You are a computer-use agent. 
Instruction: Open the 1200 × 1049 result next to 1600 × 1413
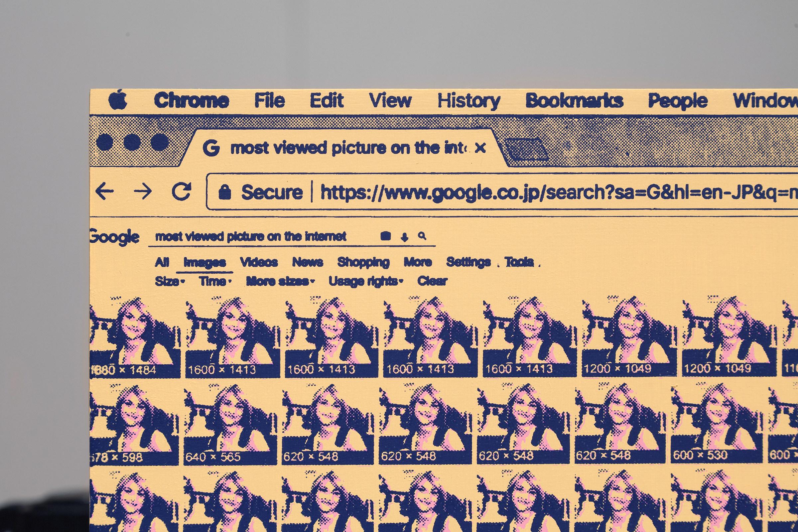629,336
